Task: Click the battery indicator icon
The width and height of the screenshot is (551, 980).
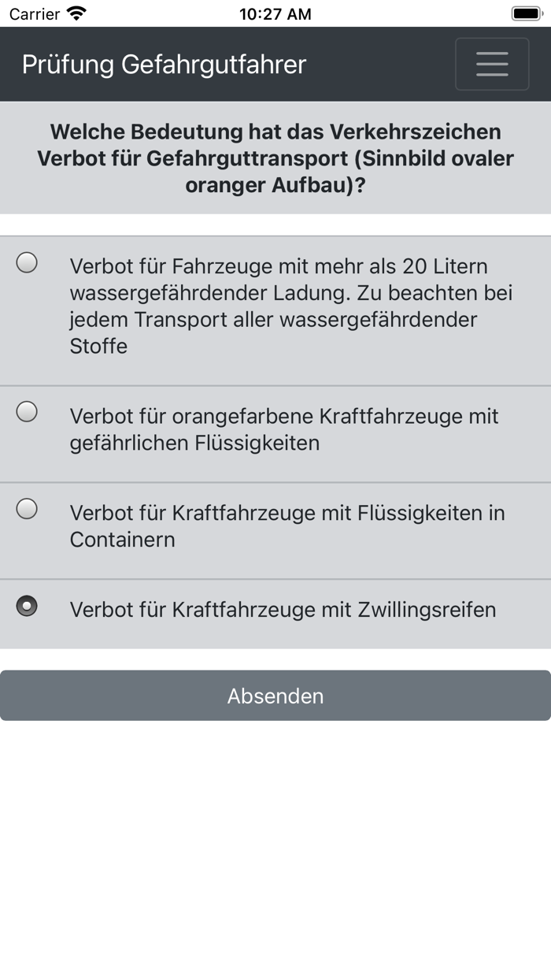Action: (x=526, y=13)
